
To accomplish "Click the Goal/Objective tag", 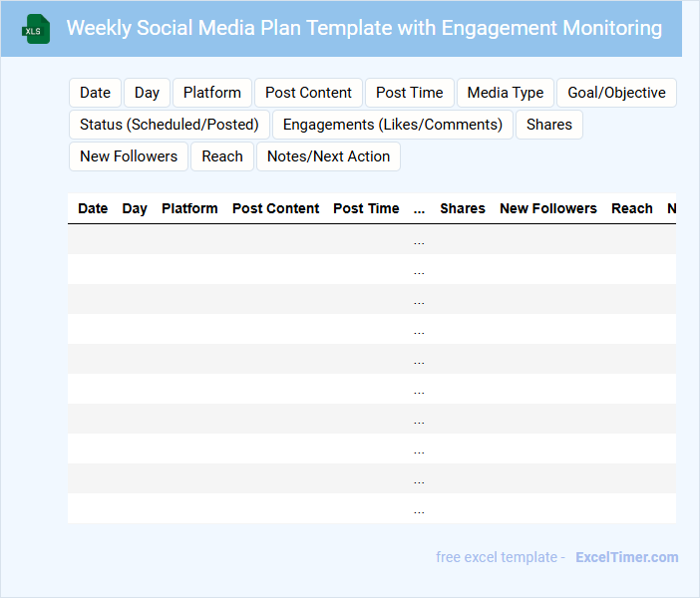I will [x=616, y=93].
